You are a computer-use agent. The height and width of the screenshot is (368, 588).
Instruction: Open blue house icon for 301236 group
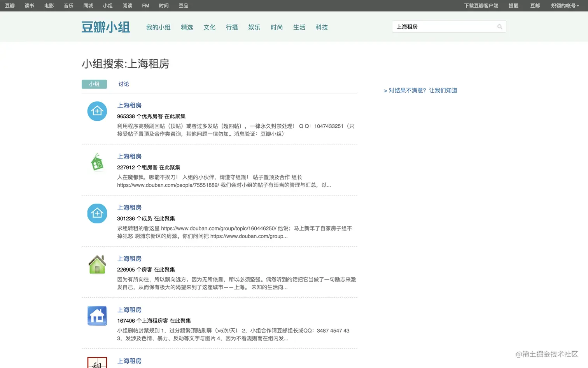click(x=97, y=213)
